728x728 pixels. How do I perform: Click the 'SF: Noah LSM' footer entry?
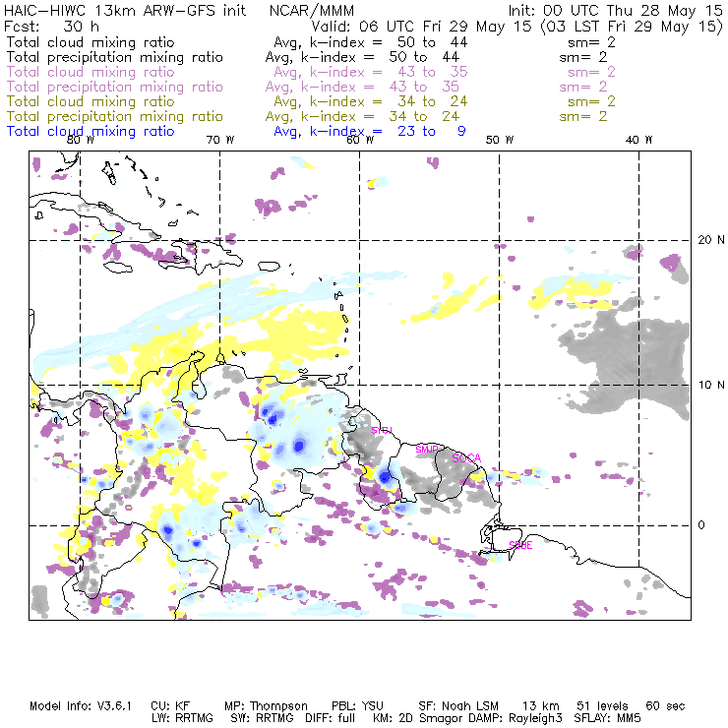[458, 706]
